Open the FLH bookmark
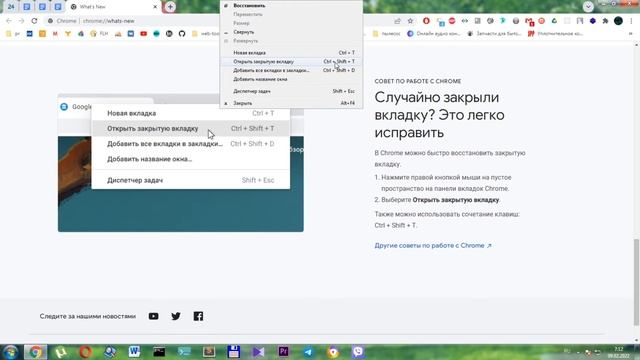Image resolution: width=640 pixels, height=360 pixels. coord(99,34)
